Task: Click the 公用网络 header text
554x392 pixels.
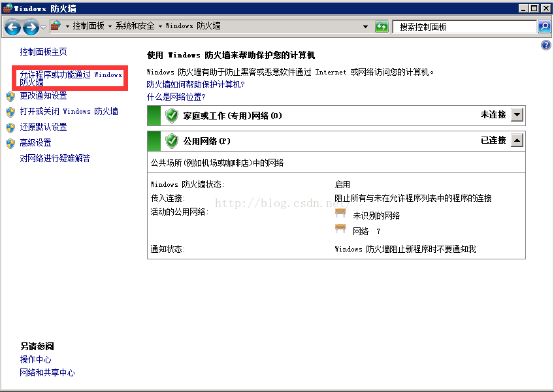Action: (x=206, y=141)
